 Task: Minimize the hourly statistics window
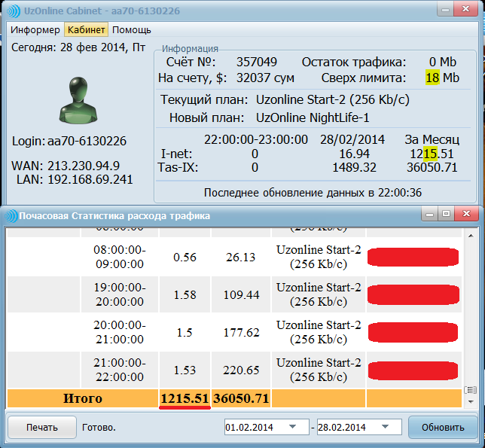pos(429,214)
